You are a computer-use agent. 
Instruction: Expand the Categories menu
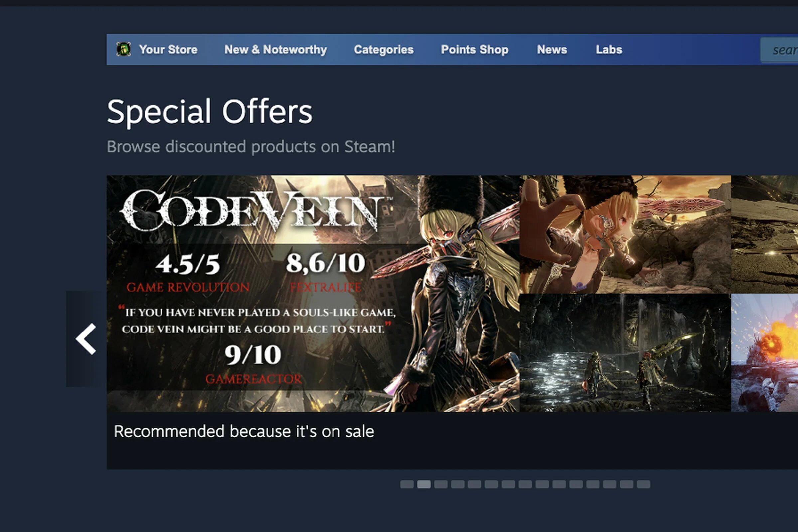tap(384, 50)
